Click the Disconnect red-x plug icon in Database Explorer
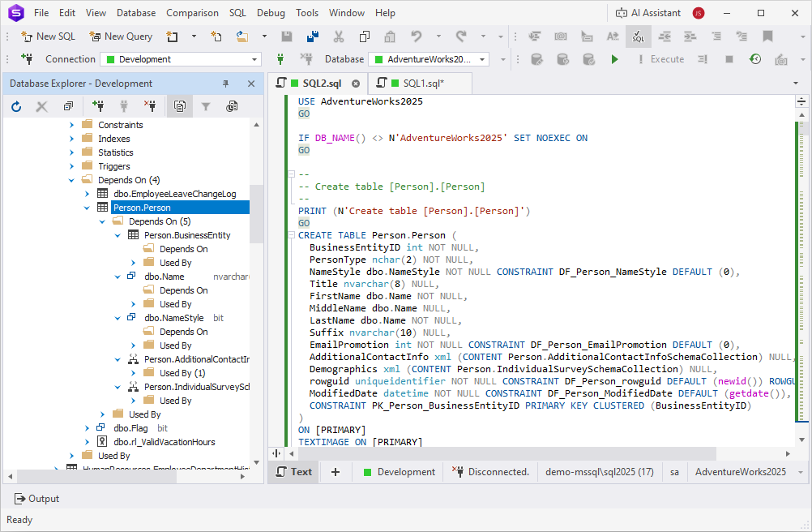Screen dimensions: 812x532 (150, 106)
